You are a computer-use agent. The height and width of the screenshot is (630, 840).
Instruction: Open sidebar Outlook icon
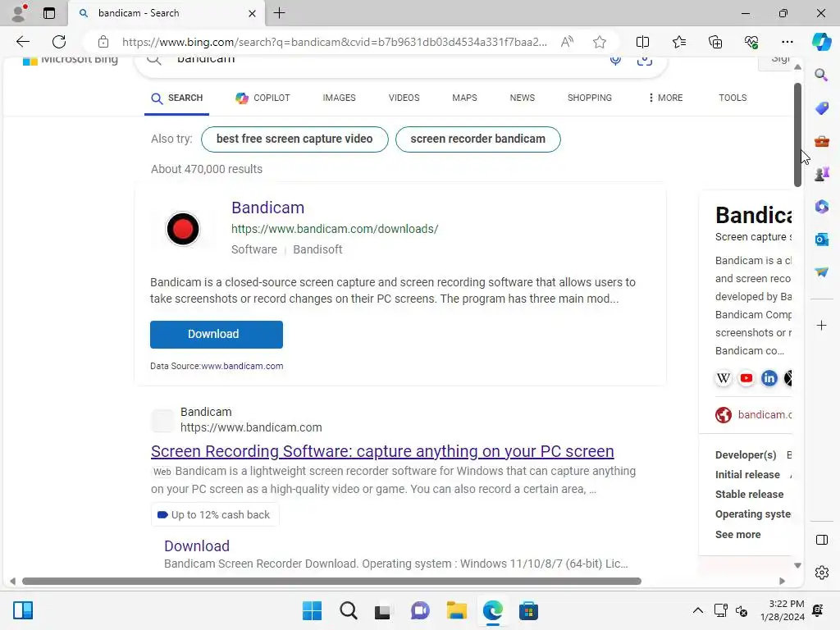(821, 240)
